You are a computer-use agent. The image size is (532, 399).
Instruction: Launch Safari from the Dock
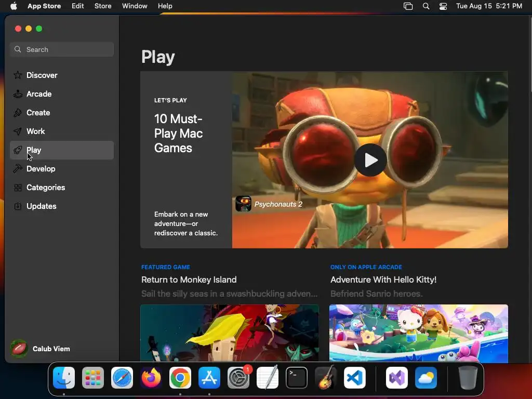pyautogui.click(x=122, y=378)
